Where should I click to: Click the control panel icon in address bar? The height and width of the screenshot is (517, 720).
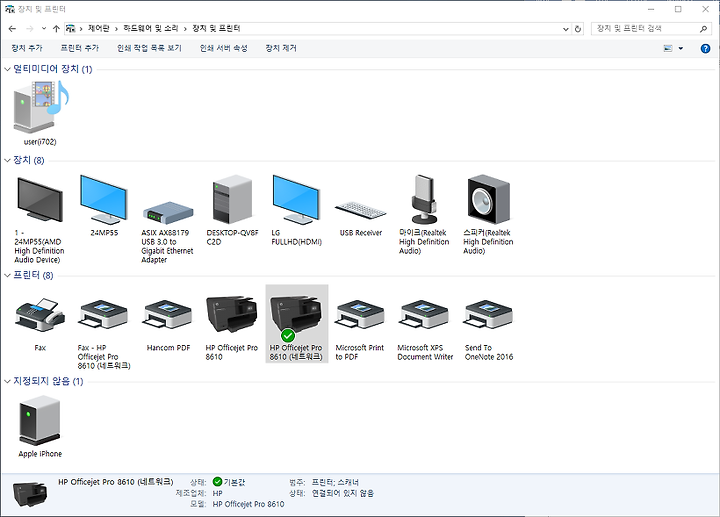pyautogui.click(x=70, y=28)
